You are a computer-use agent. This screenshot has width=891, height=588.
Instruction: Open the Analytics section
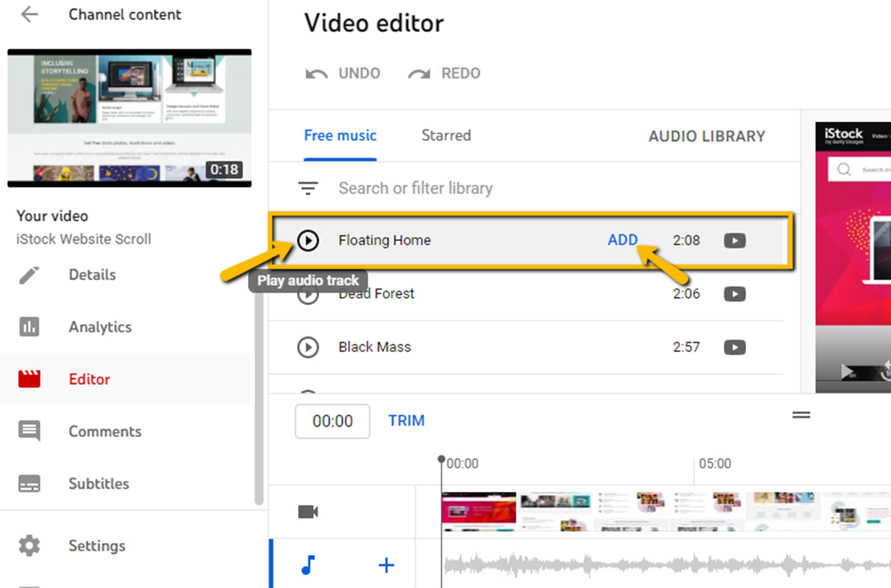(100, 327)
